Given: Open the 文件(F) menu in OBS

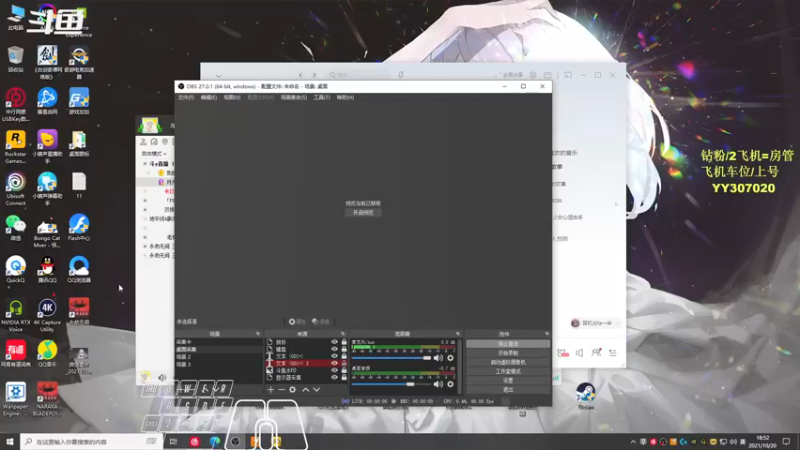Looking at the screenshot, I should (x=186, y=97).
